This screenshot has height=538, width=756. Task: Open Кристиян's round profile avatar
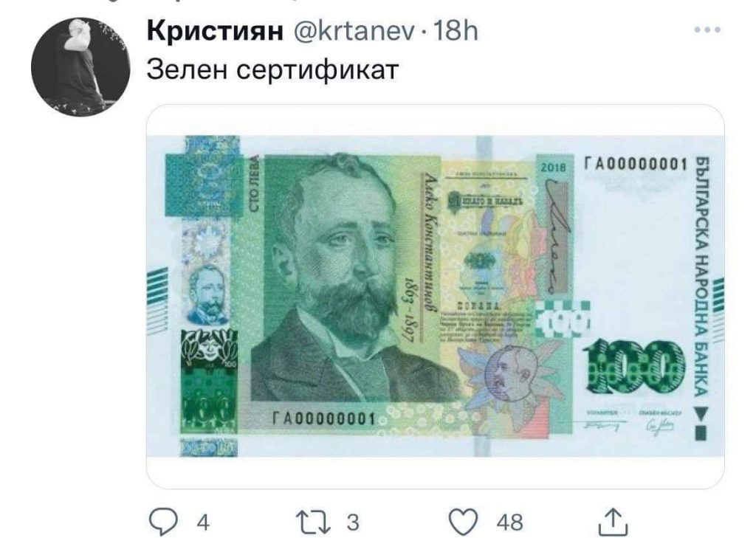click(x=80, y=66)
